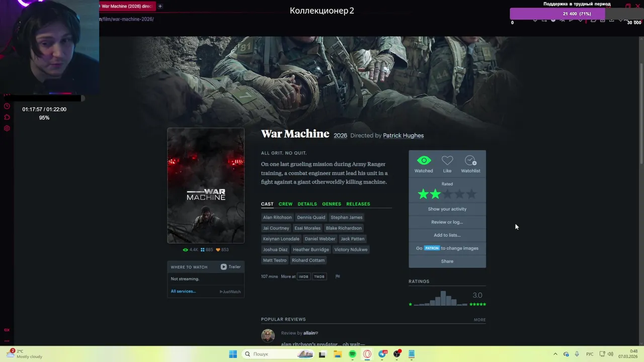This screenshot has height=362, width=644.
Task: Open Telegram from the taskbar
Action: coord(382,354)
